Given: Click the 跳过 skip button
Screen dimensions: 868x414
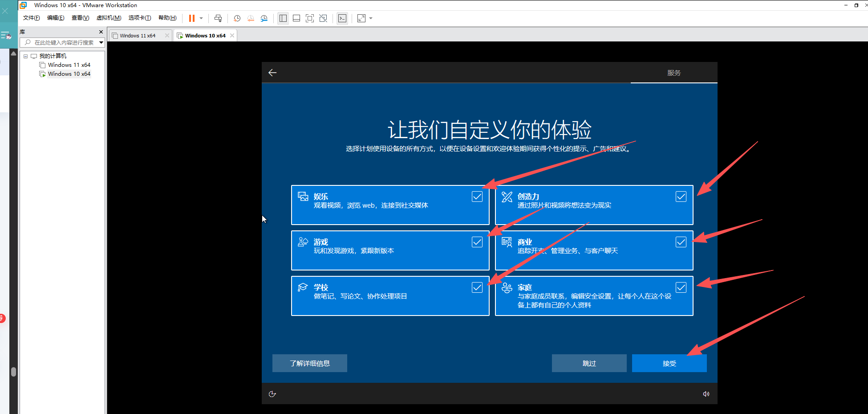Looking at the screenshot, I should (x=589, y=363).
